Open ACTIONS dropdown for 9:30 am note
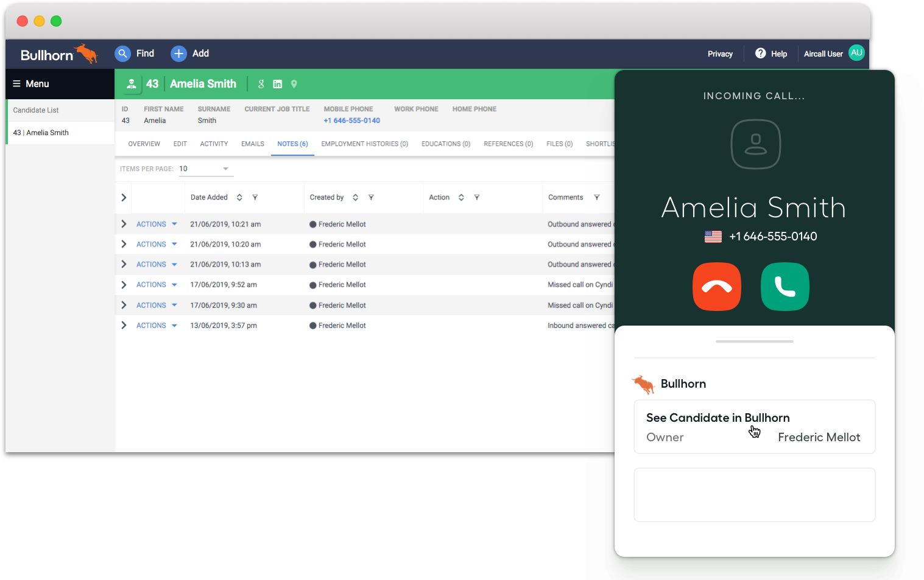Viewport: 924px width, 580px height. pos(157,305)
